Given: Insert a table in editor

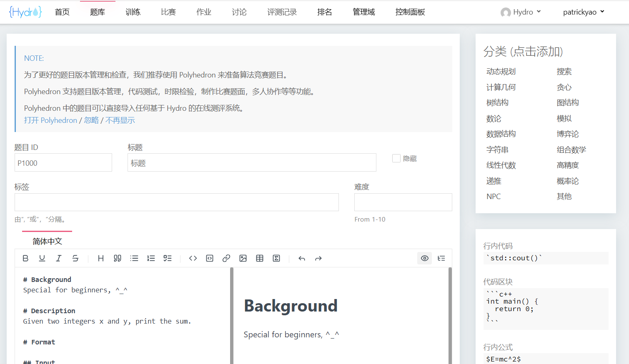Looking at the screenshot, I should (260, 258).
